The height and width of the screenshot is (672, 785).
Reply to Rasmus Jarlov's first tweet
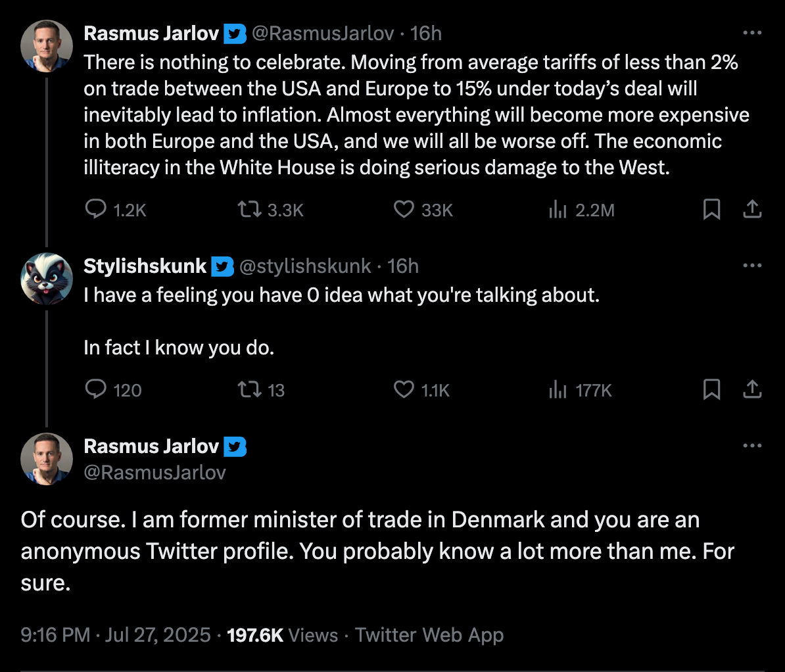pos(96,210)
